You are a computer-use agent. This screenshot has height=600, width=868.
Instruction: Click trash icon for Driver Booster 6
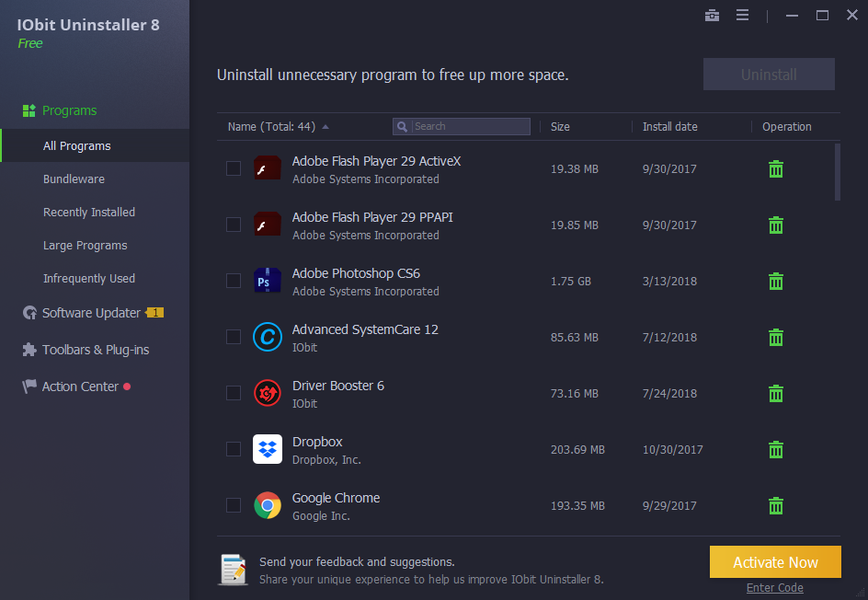point(775,393)
